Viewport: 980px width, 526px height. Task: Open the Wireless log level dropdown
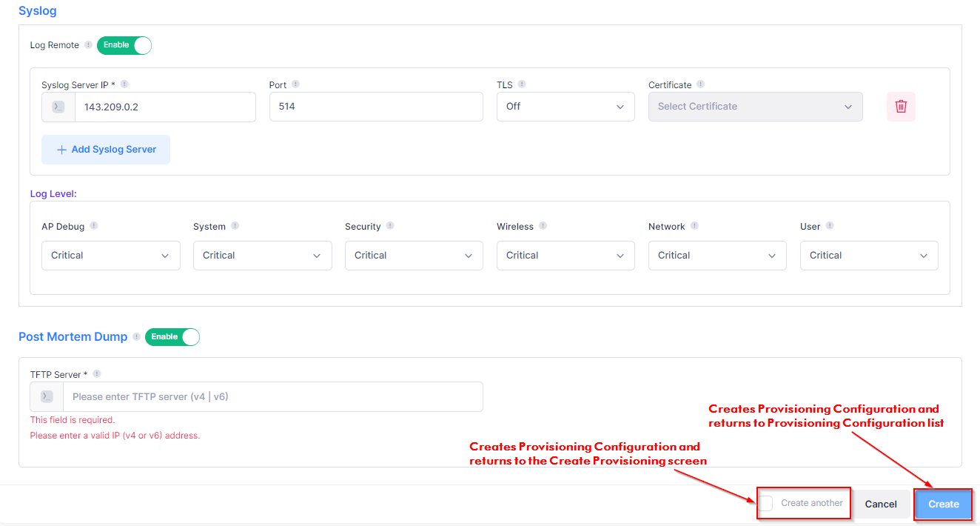[565, 256]
